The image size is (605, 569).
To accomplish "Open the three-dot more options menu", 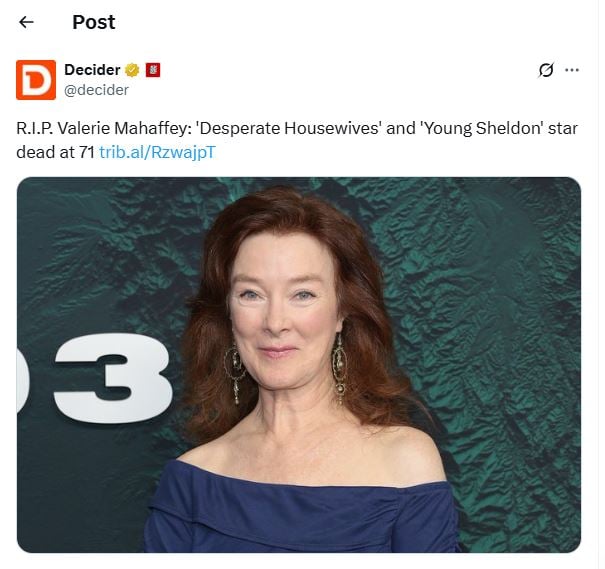I will coord(572,70).
